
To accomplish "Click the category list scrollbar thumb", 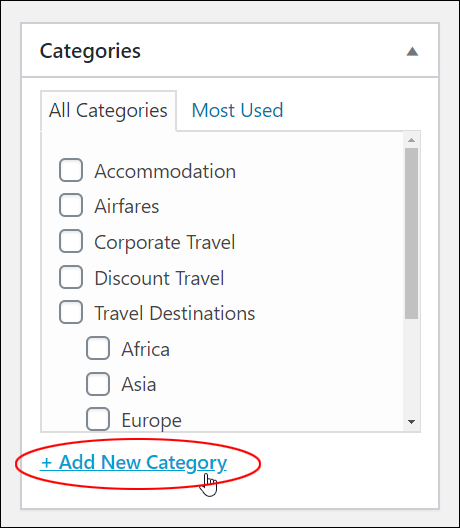I will (411, 233).
